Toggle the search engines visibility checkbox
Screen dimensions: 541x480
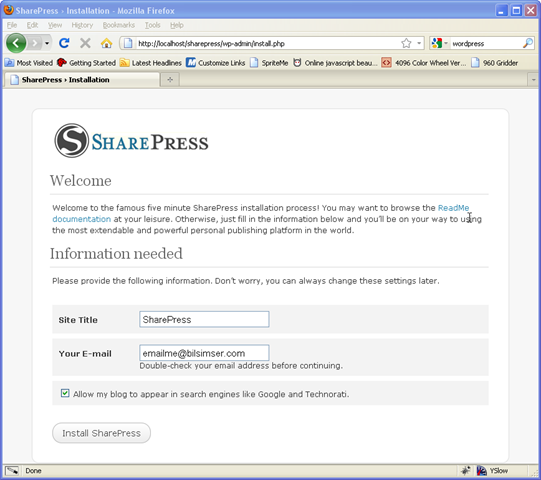coord(65,393)
